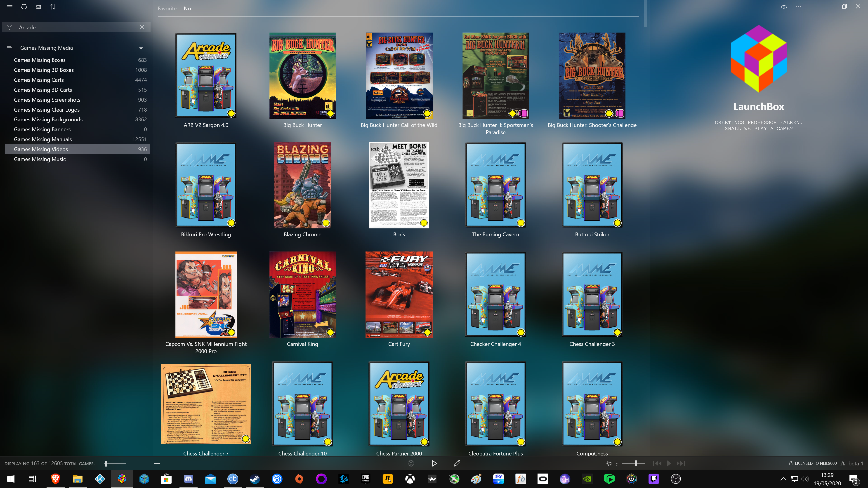Click the Buttobi Striker title
The height and width of the screenshot is (488, 868).
[592, 235]
